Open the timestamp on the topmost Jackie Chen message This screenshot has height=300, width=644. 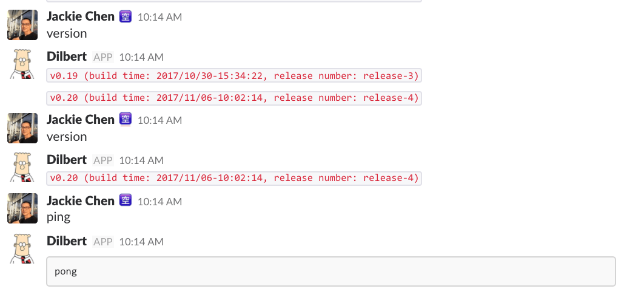(x=159, y=17)
